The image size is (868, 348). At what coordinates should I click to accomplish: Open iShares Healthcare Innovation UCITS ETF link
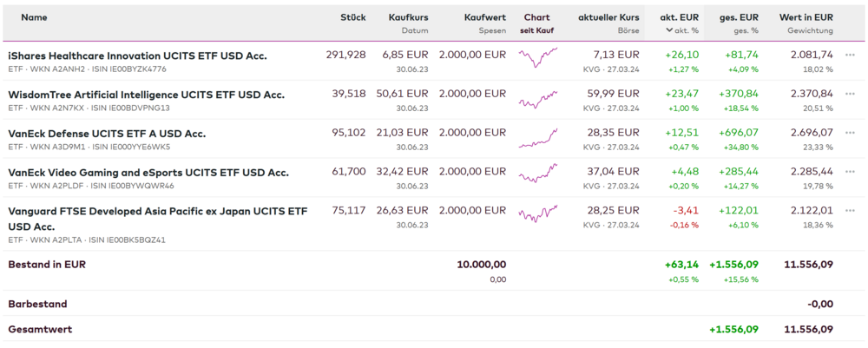[x=137, y=56]
